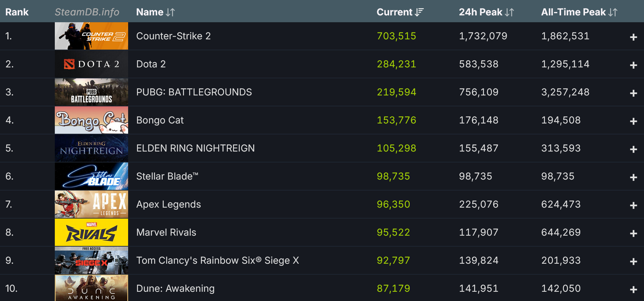
Task: Select the 24h peak value 225,076
Action: 479,205
